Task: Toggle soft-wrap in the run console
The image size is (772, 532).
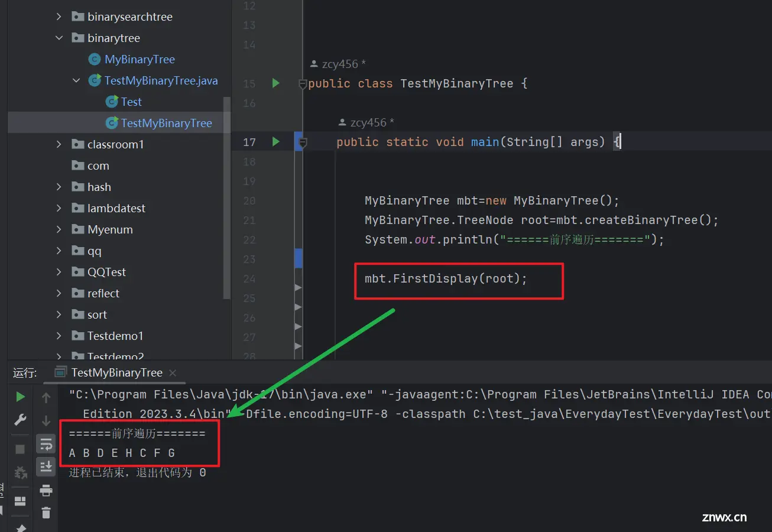Action: click(46, 445)
